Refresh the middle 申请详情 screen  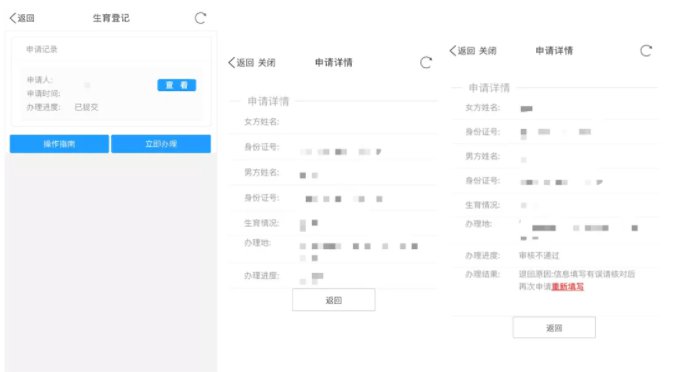coord(426,63)
